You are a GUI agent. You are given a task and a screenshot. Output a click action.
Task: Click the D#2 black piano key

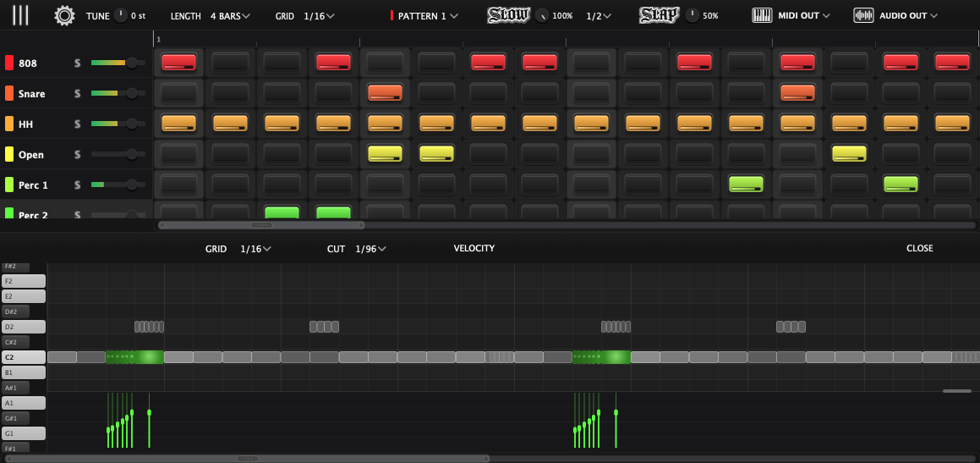pos(15,311)
